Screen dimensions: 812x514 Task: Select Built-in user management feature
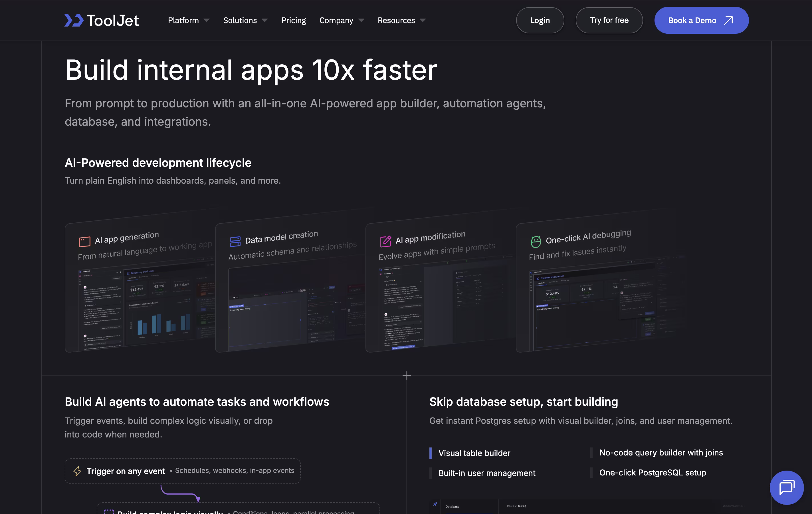click(486, 473)
